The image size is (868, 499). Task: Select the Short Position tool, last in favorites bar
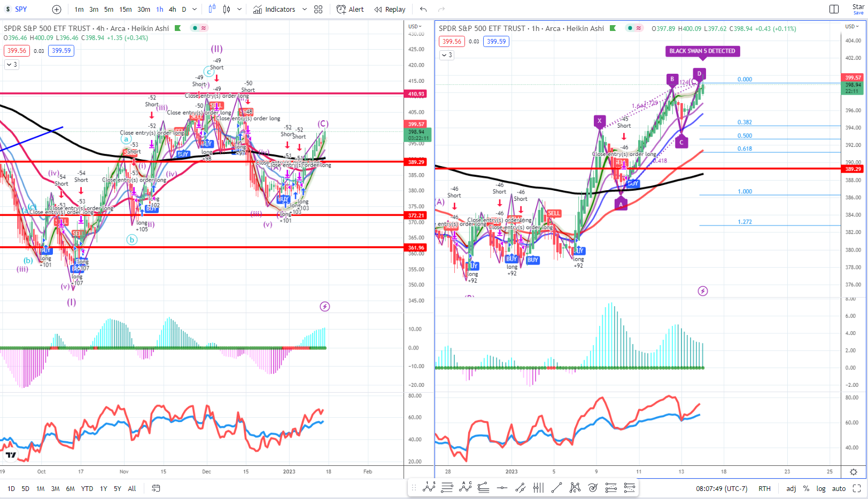629,488
